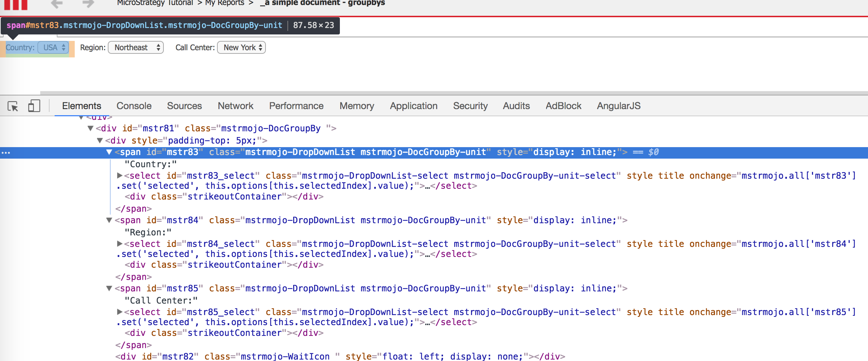Switch to the Network tab
This screenshot has width=868, height=361.
(235, 106)
